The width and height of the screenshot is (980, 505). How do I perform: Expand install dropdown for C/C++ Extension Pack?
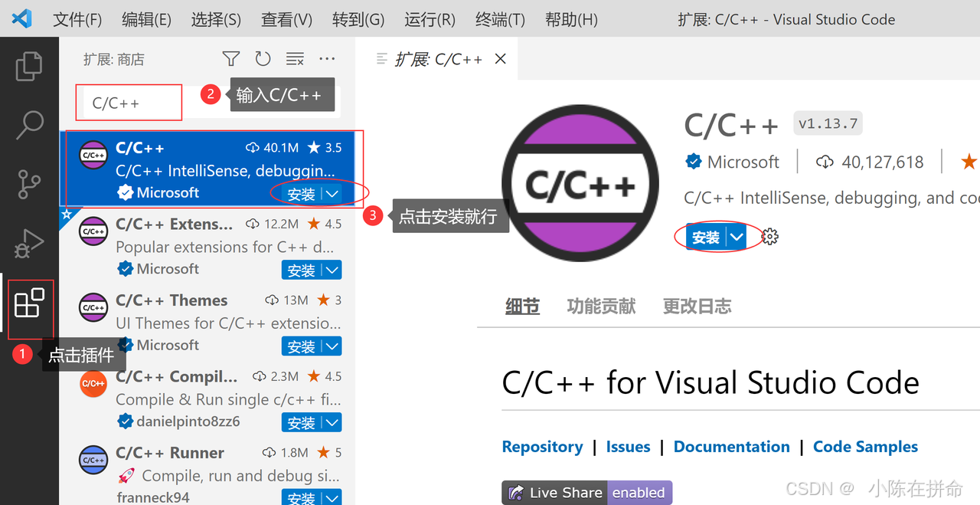(332, 270)
